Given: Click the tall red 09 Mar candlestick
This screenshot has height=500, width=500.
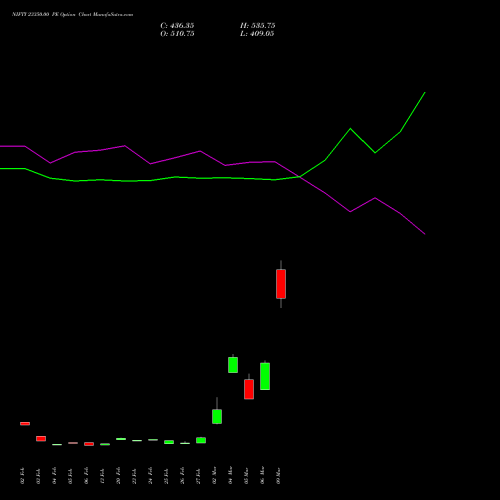Looking at the screenshot, I should click(x=281, y=284).
